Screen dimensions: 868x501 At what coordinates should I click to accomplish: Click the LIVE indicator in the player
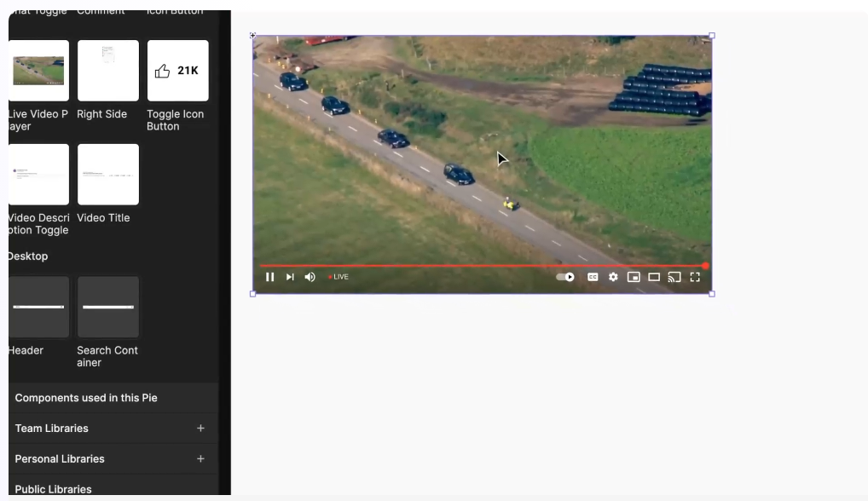coord(339,277)
